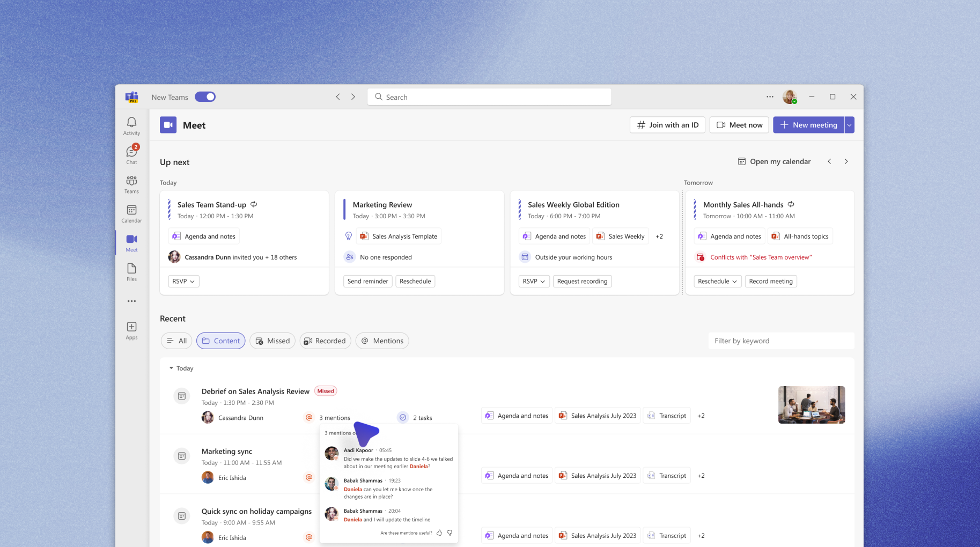980x547 pixels.
Task: Create a New meeting
Action: (808, 125)
